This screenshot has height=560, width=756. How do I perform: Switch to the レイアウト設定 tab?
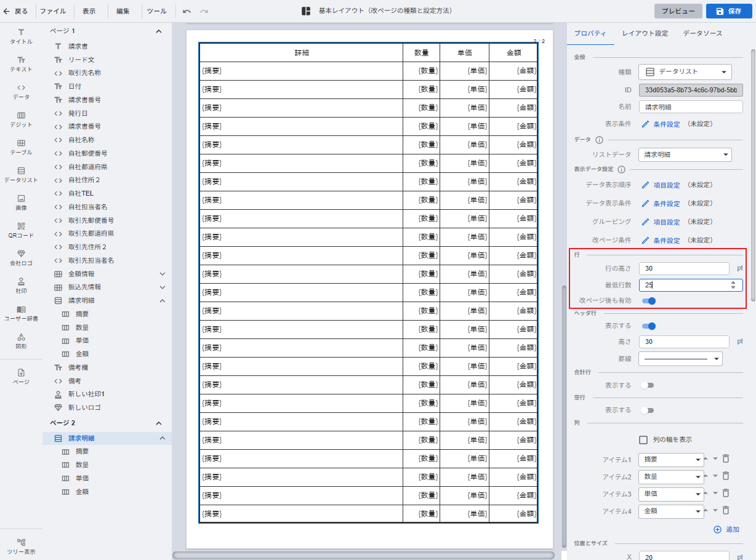[x=645, y=33]
